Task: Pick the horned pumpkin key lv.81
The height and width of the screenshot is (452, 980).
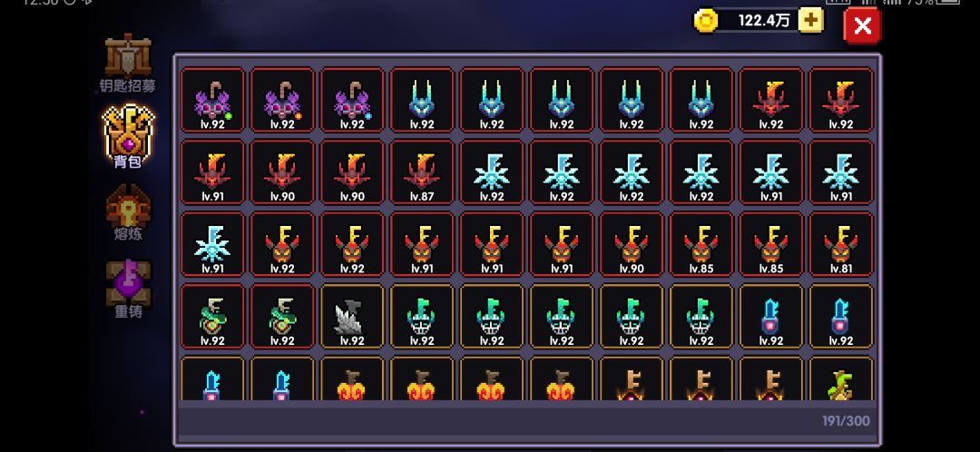Action: pos(840,244)
